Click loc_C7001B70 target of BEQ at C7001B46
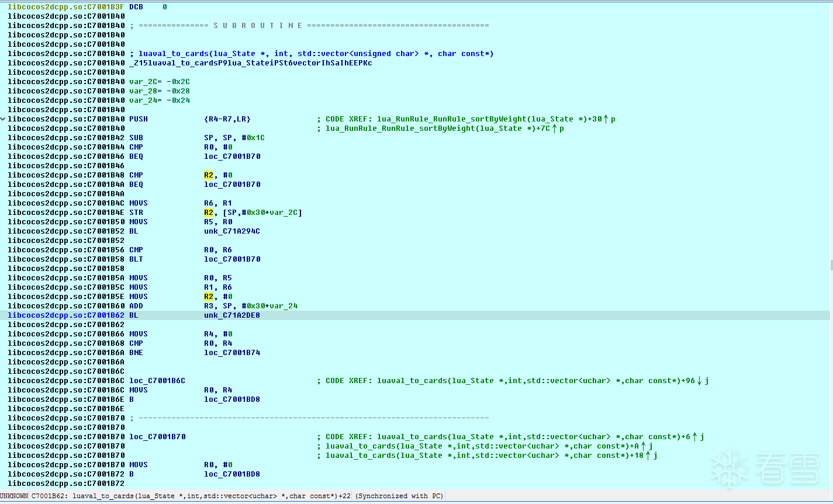Screen dimensions: 833x504 [x=232, y=157]
